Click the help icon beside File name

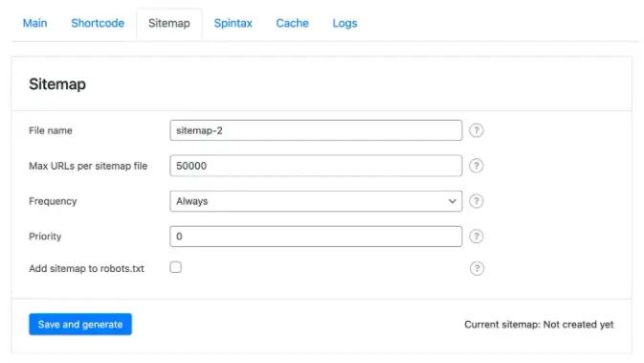coord(476,130)
